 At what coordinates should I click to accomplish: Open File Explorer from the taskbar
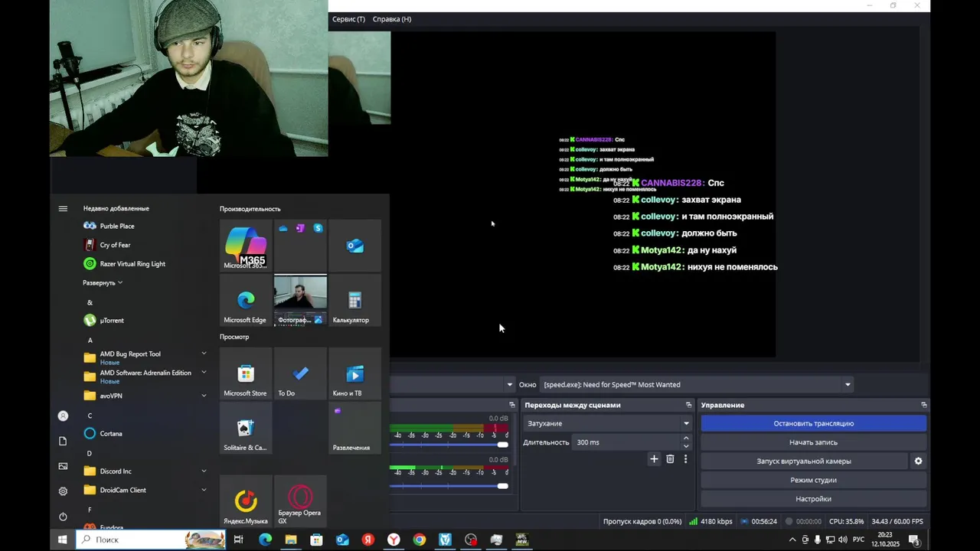[291, 540]
